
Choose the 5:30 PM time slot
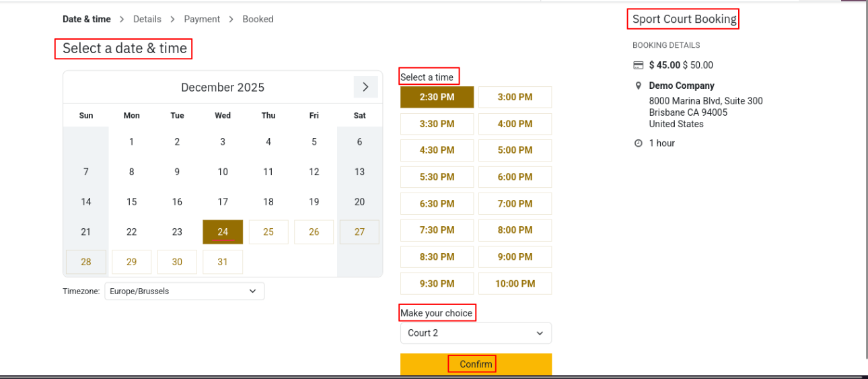pos(437,177)
